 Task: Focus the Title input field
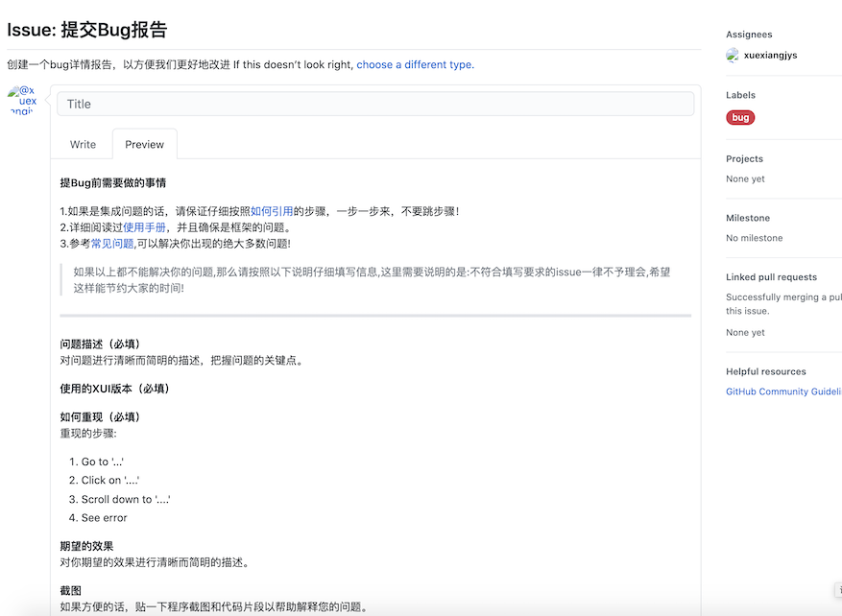click(x=375, y=104)
